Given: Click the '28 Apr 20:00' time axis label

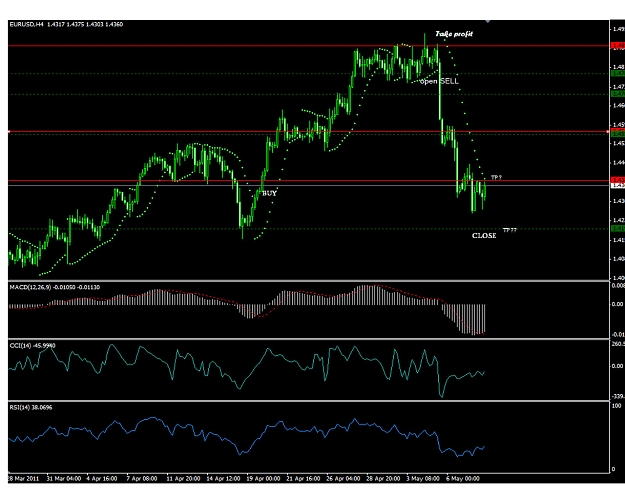Looking at the screenshot, I should point(383,478).
